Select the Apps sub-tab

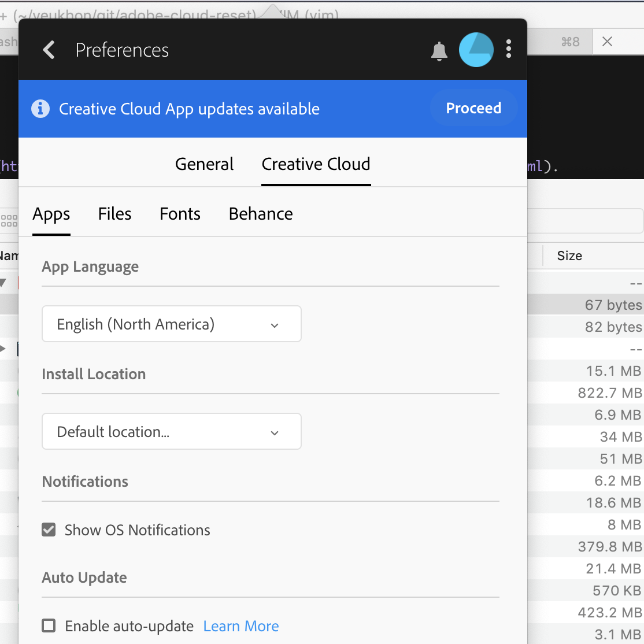pyautogui.click(x=51, y=214)
